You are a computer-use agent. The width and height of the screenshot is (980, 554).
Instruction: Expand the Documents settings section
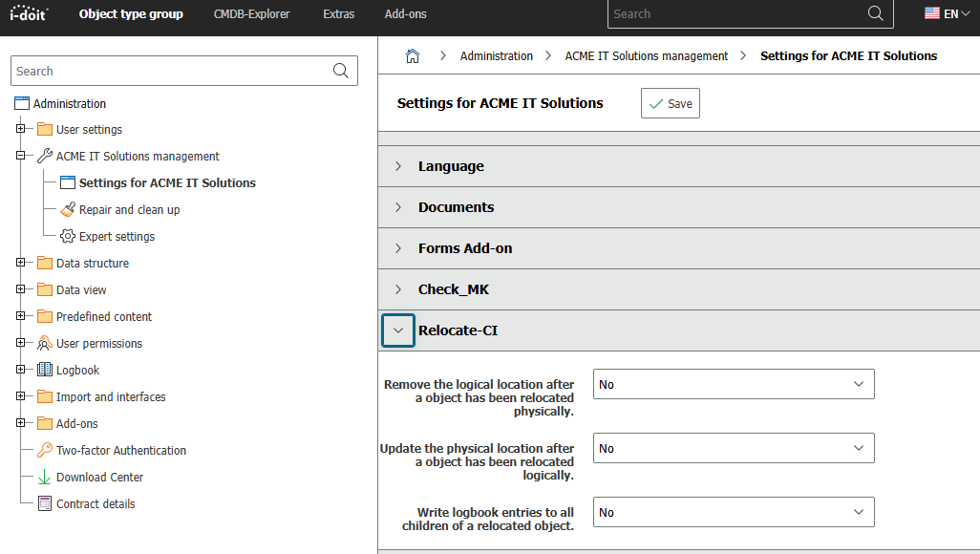(x=398, y=207)
